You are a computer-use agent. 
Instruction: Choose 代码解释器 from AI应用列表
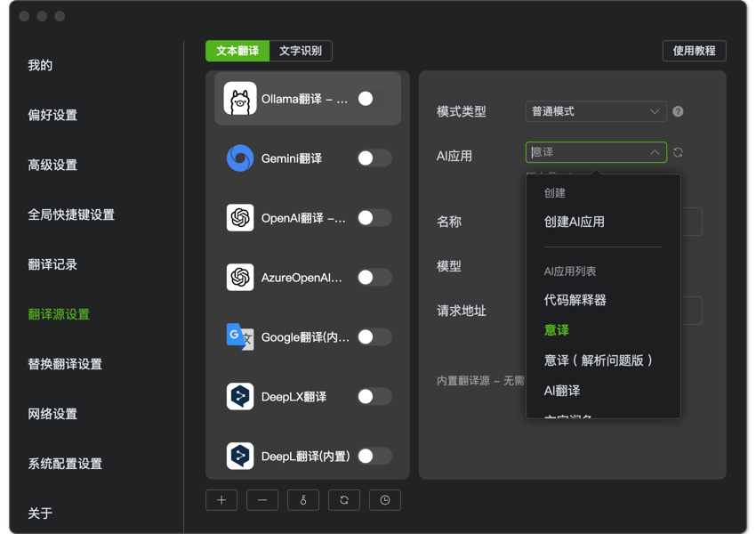[575, 300]
